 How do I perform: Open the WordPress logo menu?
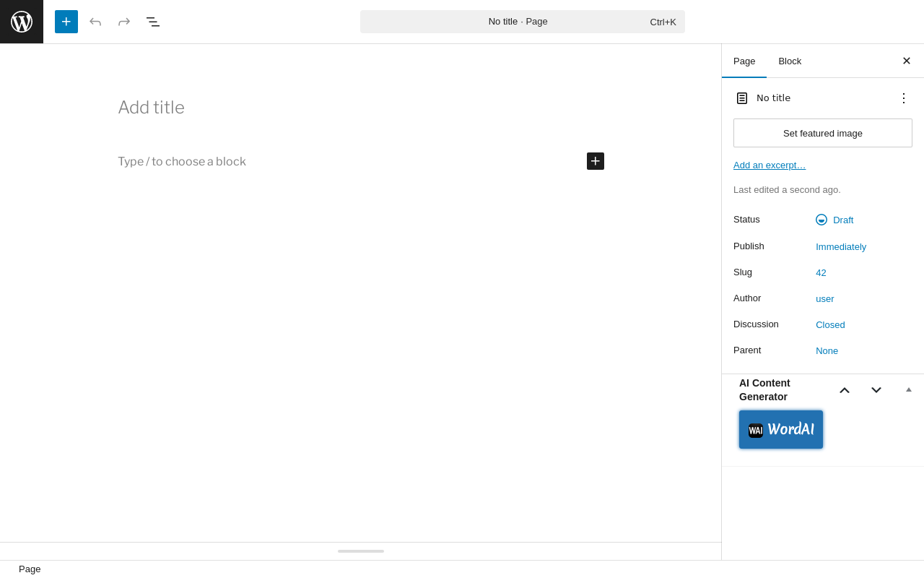22,22
